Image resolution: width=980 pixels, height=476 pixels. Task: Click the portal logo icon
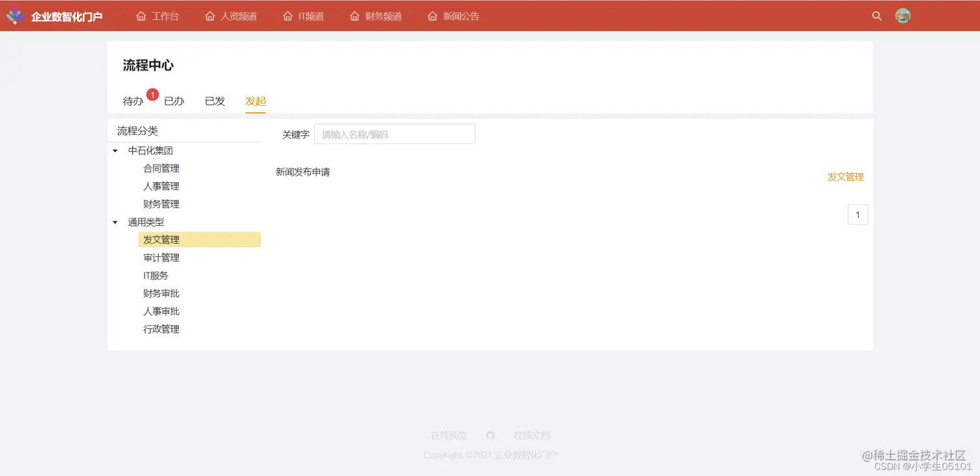pyautogui.click(x=14, y=16)
